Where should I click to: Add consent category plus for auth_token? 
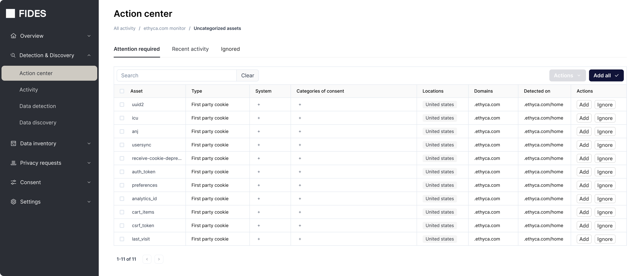pyautogui.click(x=300, y=172)
